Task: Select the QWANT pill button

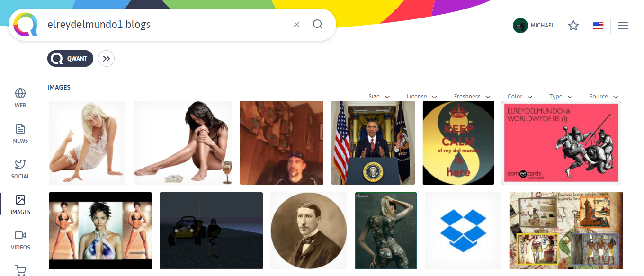Action: point(70,59)
